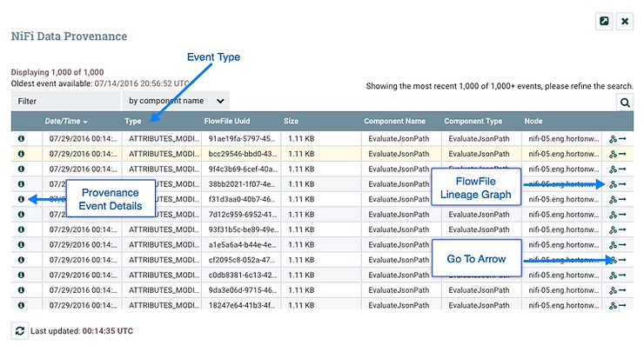Image resolution: width=644 pixels, height=352 pixels.
Task: Show lineage graph for FlowFile 7d12c959-6952
Action: 613,215
